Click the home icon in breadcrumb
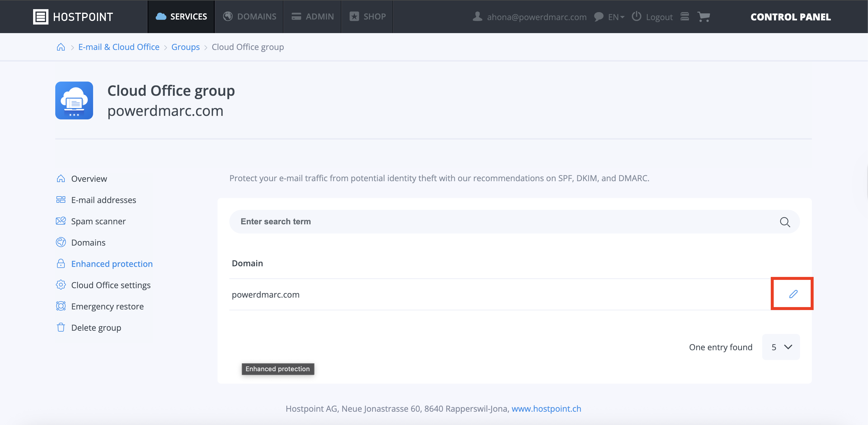The image size is (868, 425). pos(61,47)
